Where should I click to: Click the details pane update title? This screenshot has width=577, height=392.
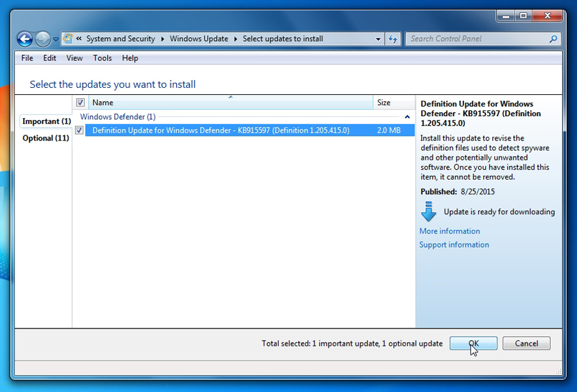[481, 114]
